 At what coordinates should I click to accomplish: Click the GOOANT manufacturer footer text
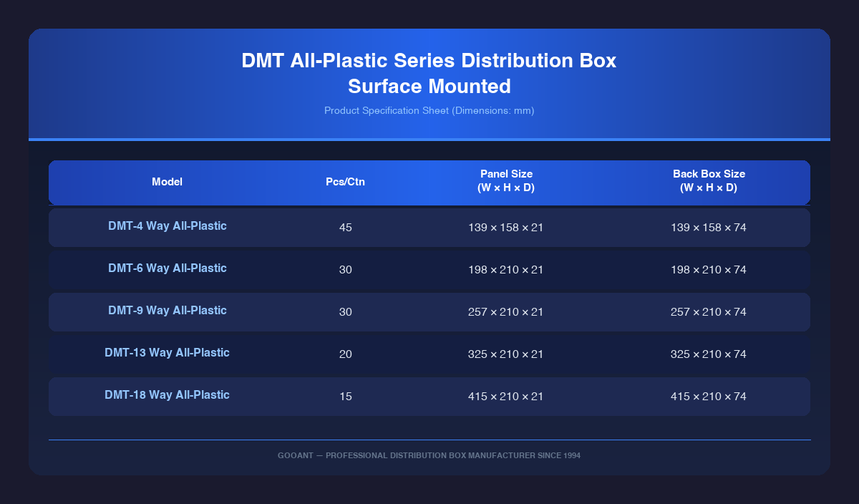429,456
